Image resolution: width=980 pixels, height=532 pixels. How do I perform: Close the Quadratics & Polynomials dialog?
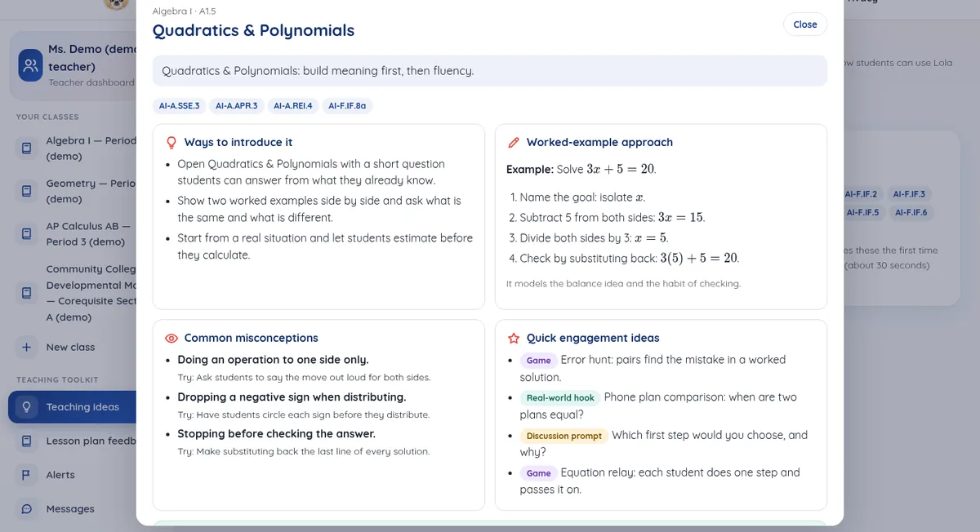(x=805, y=24)
